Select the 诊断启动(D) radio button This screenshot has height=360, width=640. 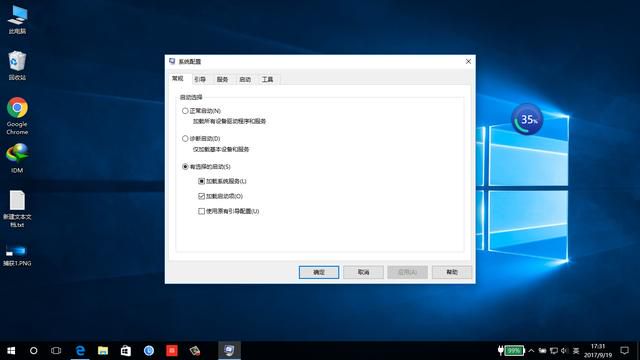pos(185,139)
